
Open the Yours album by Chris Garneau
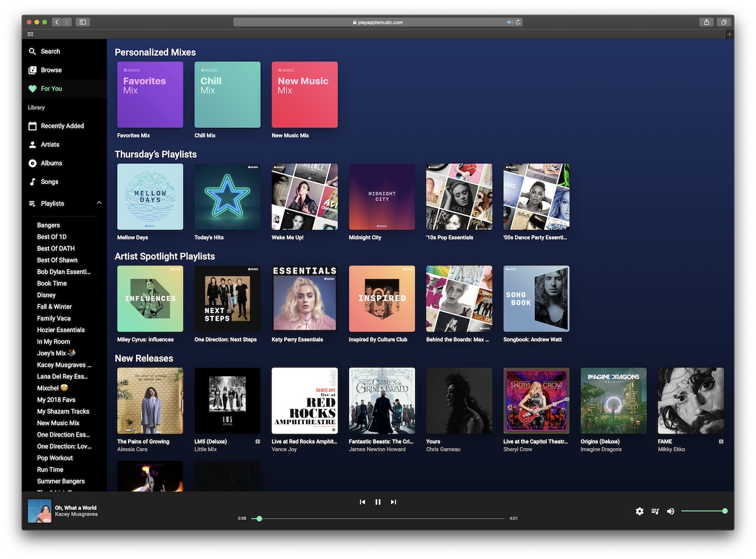459,401
